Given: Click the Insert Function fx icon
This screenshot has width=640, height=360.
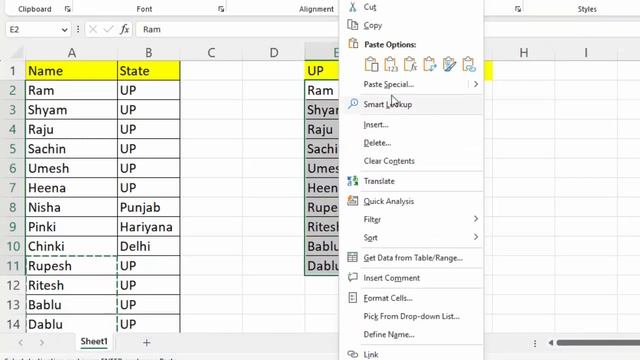Looking at the screenshot, I should tap(124, 29).
